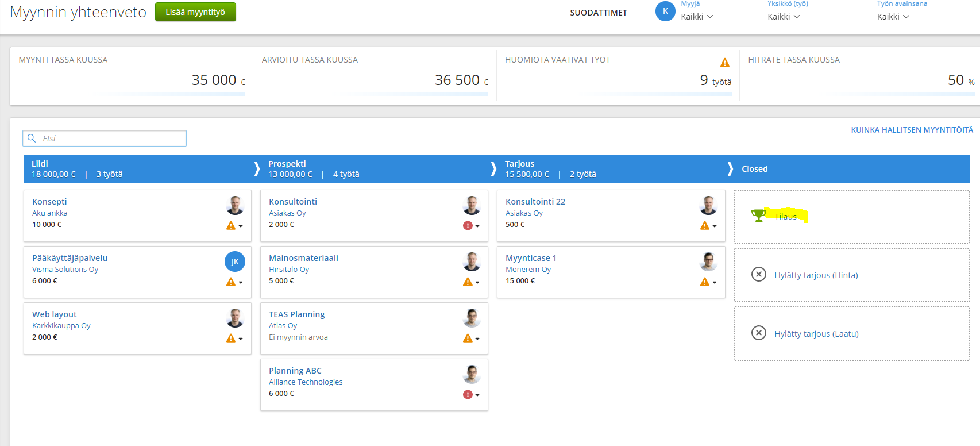Open the Kuinka hallitsen myyntitöitä help link
This screenshot has width=980, height=446.
[x=912, y=130]
